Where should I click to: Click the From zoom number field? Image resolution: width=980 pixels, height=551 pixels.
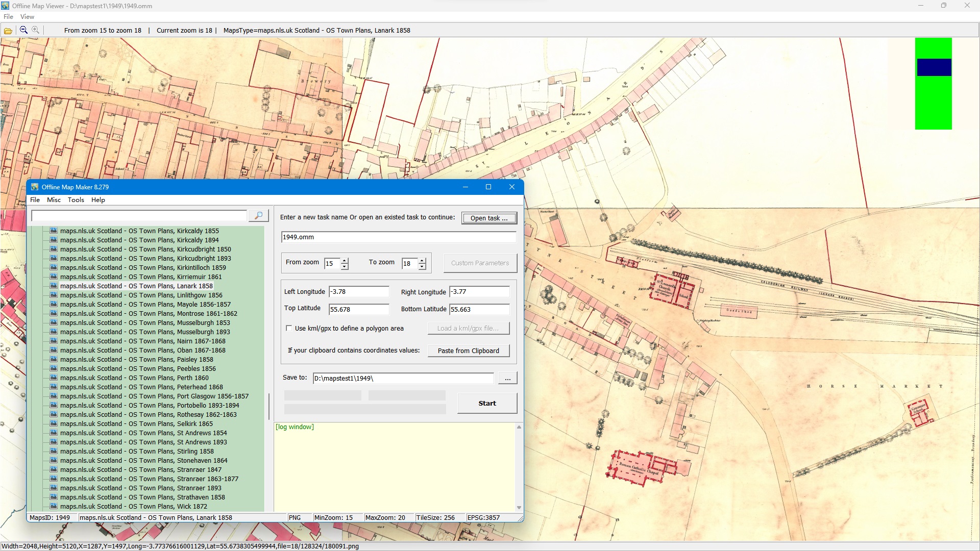click(x=332, y=264)
